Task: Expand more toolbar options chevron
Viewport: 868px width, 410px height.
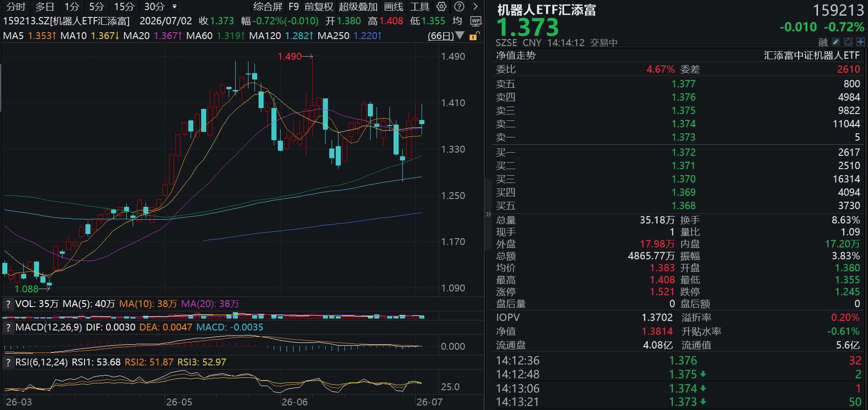Action: (x=475, y=6)
